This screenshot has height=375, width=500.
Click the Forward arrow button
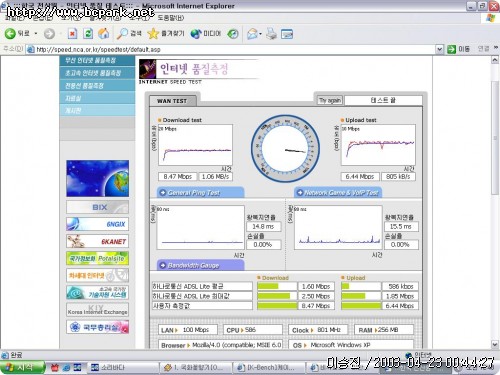tap(49, 34)
